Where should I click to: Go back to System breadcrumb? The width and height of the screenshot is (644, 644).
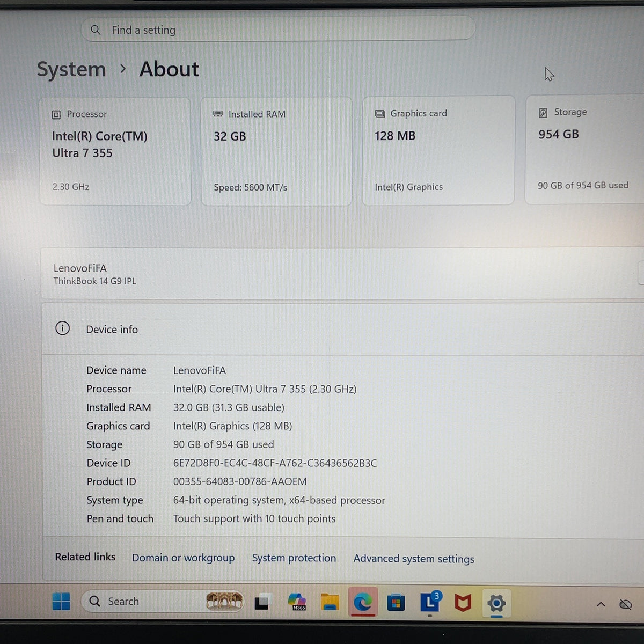pyautogui.click(x=71, y=70)
